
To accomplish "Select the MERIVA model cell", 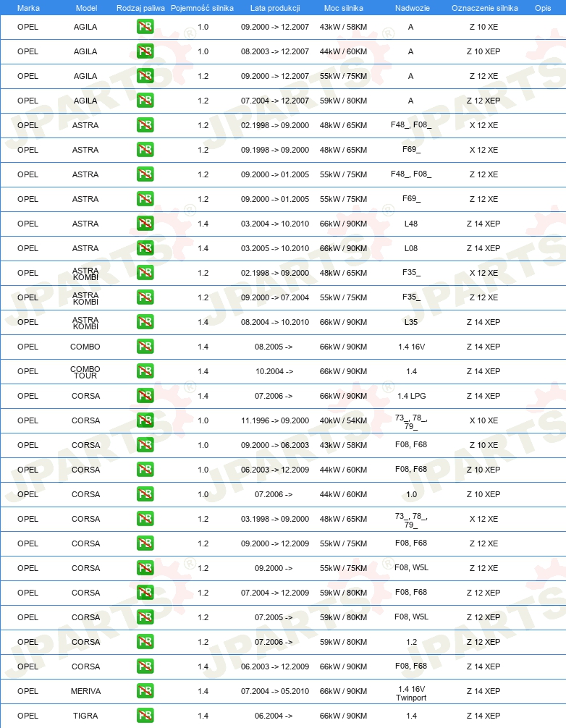I will pos(85,691).
